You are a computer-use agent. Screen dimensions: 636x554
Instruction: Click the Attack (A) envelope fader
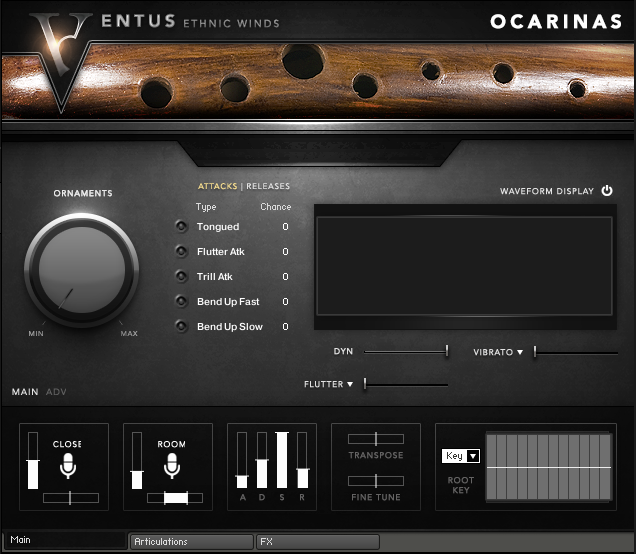tap(242, 460)
